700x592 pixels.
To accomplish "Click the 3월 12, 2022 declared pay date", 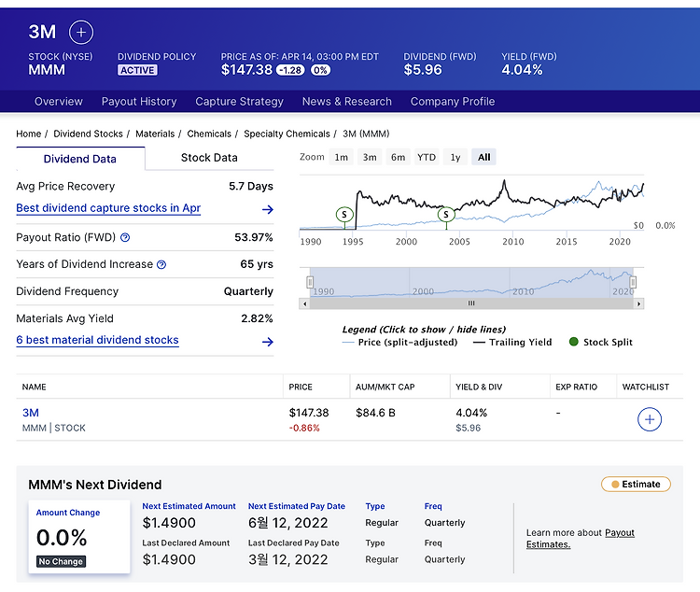I will 288,559.
